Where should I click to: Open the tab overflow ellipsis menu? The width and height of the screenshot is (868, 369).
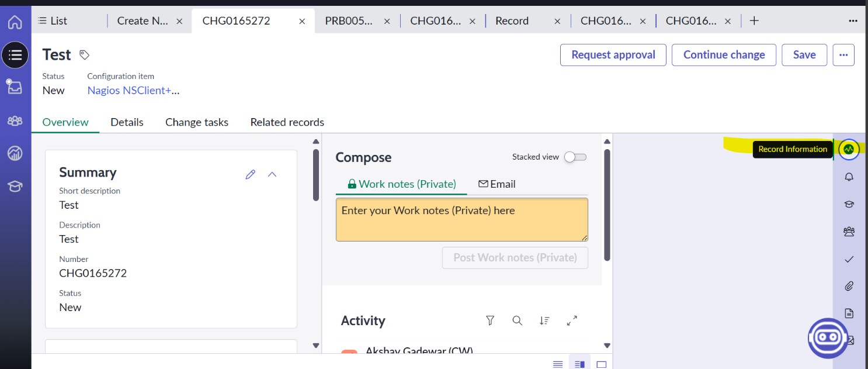click(x=853, y=20)
